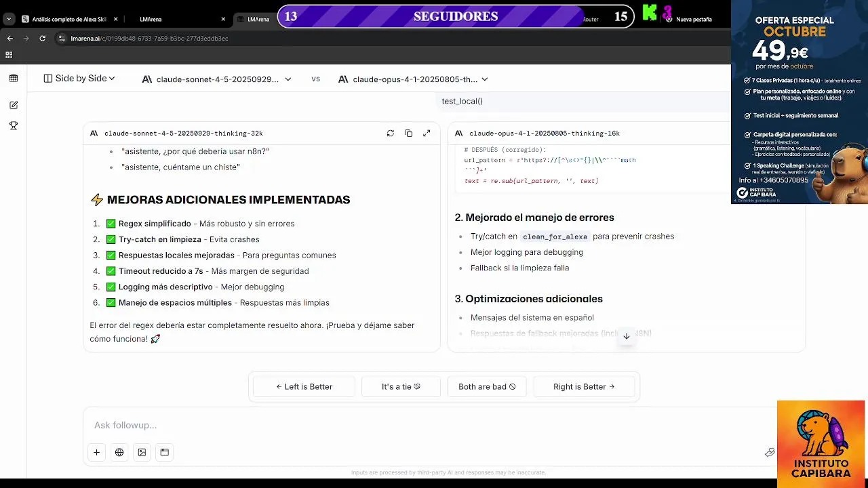
Task: Open the site information icon in the address bar
Action: [x=62, y=39]
